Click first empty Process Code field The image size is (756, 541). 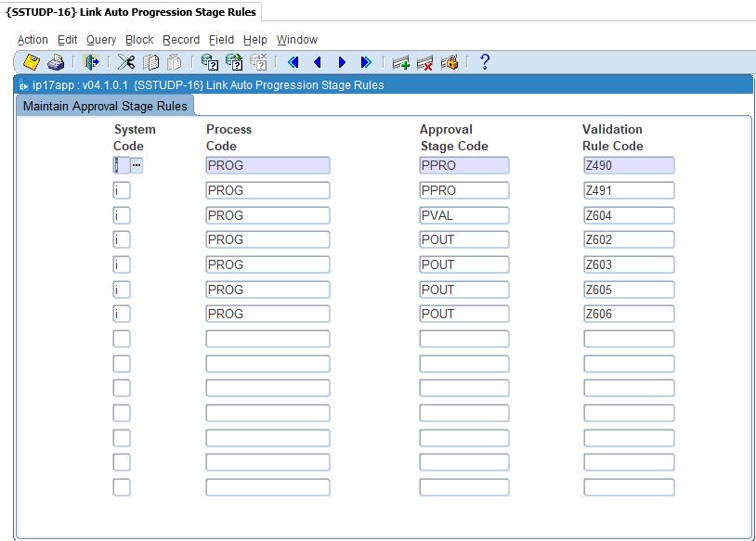267,339
